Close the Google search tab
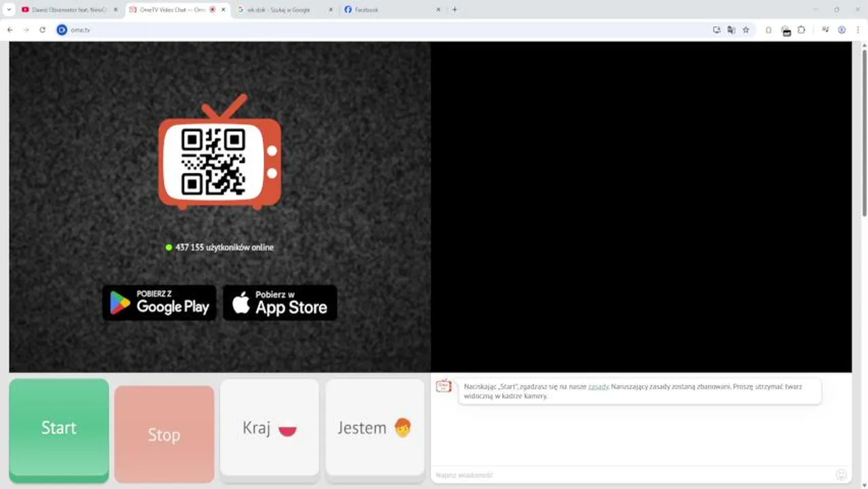The width and height of the screenshot is (868, 489). [331, 10]
